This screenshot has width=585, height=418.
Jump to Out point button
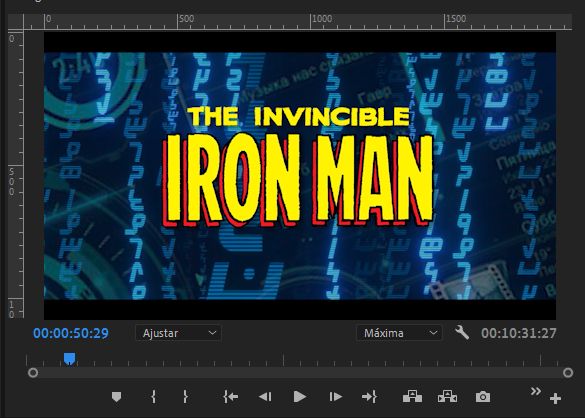point(369,397)
